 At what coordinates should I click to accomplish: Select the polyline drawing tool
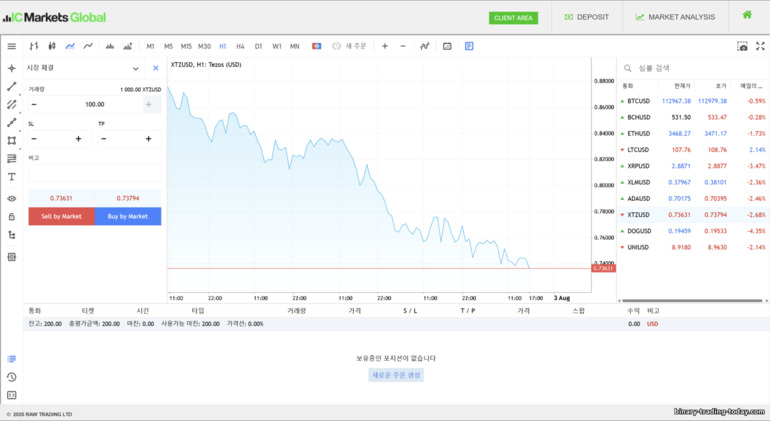[x=12, y=122]
